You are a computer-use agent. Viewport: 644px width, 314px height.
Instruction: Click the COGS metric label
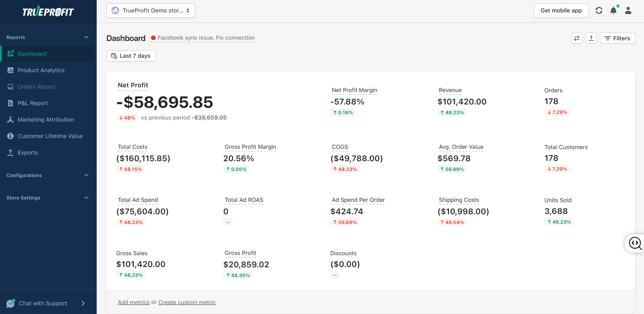(340, 147)
